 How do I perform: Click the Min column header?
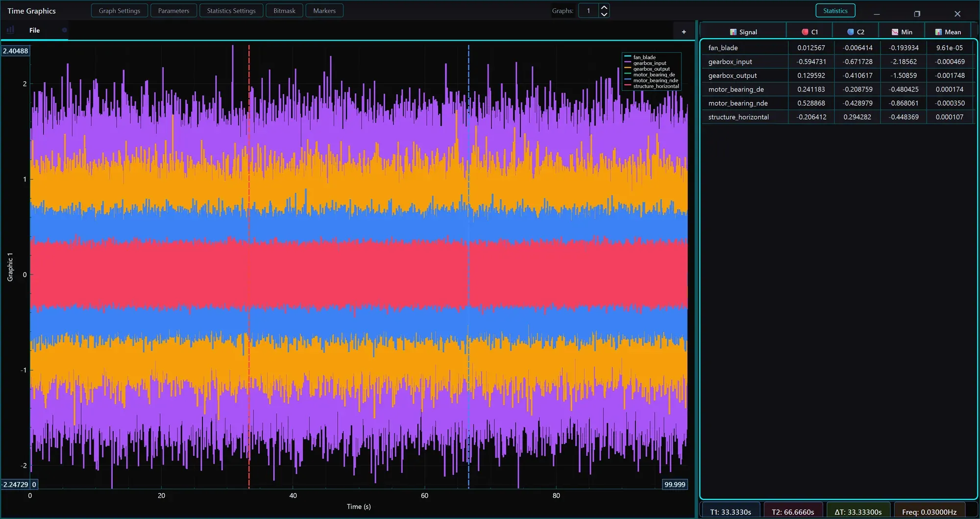point(902,32)
